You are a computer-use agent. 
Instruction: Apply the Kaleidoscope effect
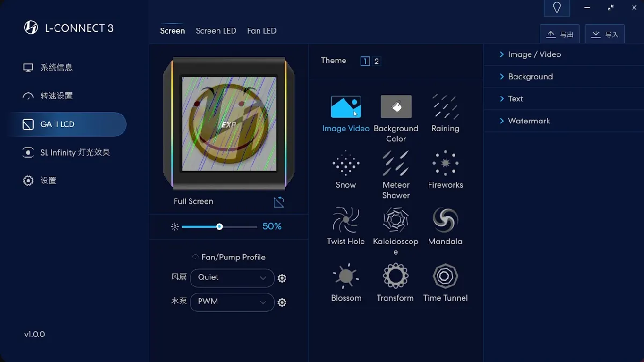click(396, 220)
